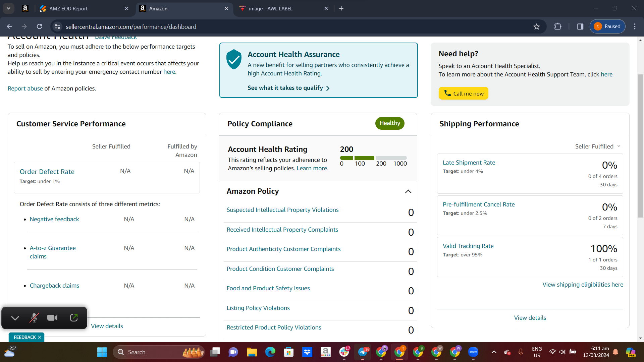Image resolution: width=644 pixels, height=362 pixels.
Task: Open the Chrome side panel
Action: 580,26
